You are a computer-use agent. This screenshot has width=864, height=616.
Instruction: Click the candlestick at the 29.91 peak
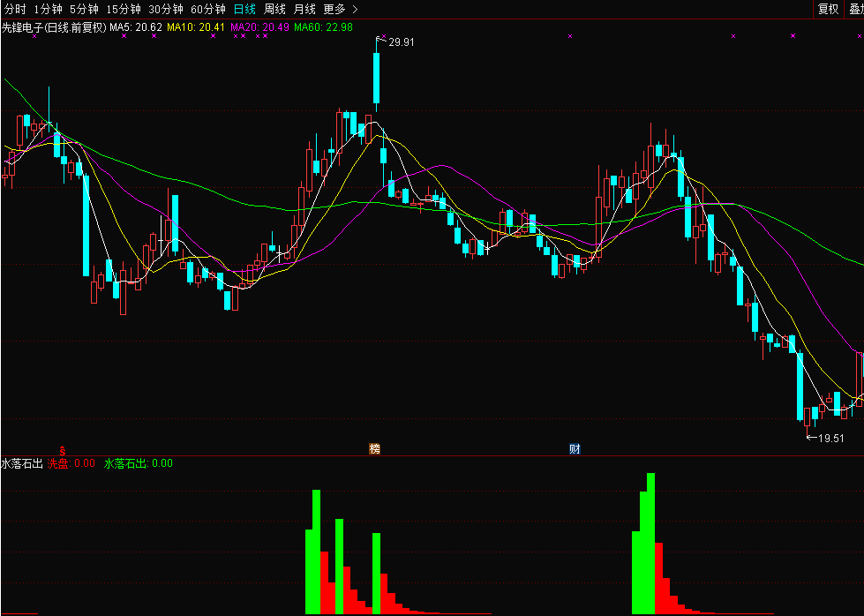(x=376, y=77)
